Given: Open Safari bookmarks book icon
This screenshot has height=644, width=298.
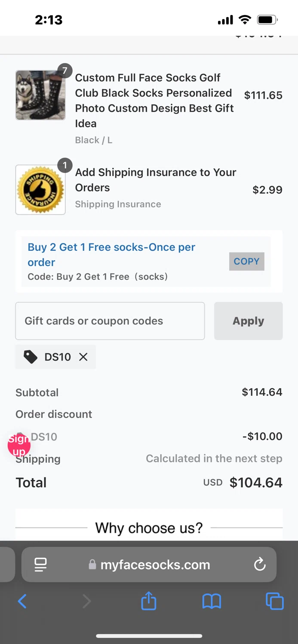Looking at the screenshot, I should pyautogui.click(x=212, y=601).
